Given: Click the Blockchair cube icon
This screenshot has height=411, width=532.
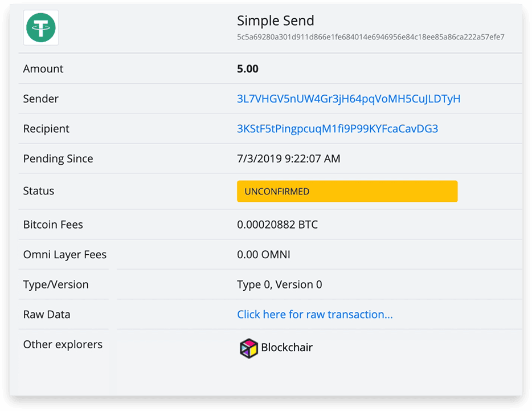Looking at the screenshot, I should (249, 348).
